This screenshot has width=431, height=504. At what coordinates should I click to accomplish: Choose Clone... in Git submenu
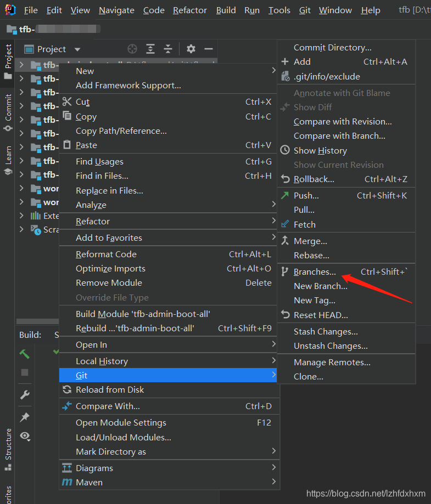346,376
